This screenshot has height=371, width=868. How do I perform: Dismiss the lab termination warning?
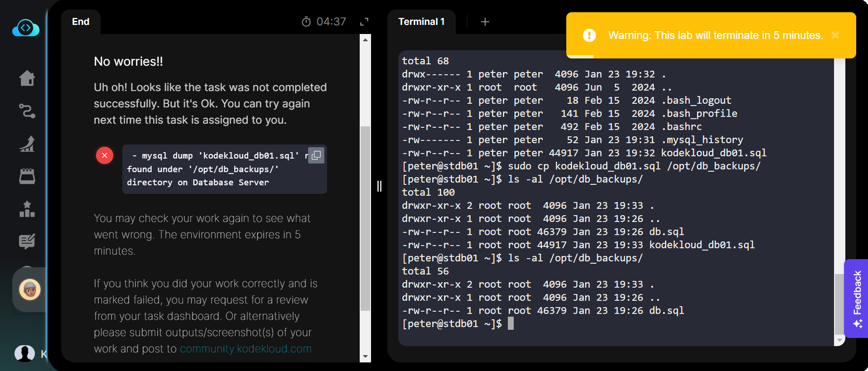pos(835,35)
